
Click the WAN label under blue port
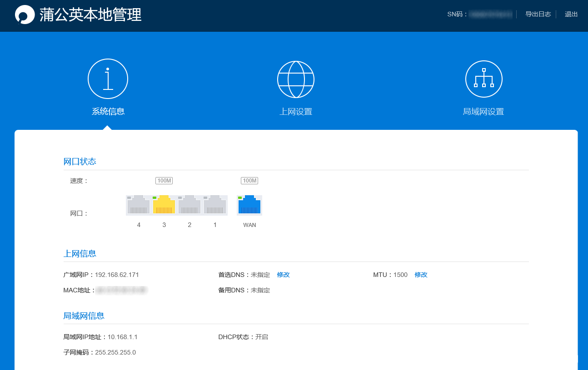tap(249, 225)
